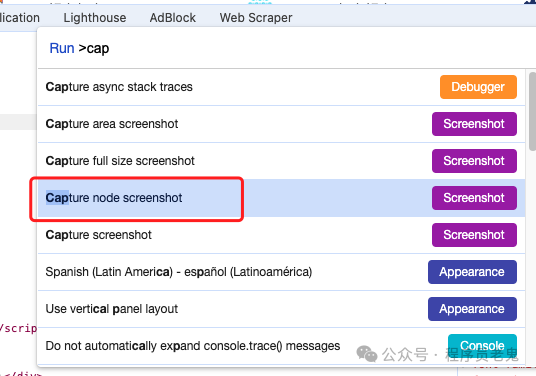Click Appearance badge beside Spanish option

[x=472, y=272]
